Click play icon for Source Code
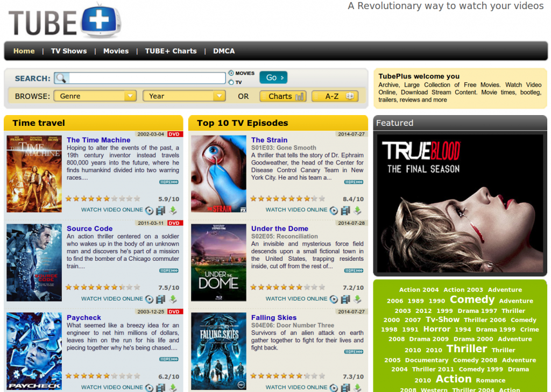 click(150, 300)
